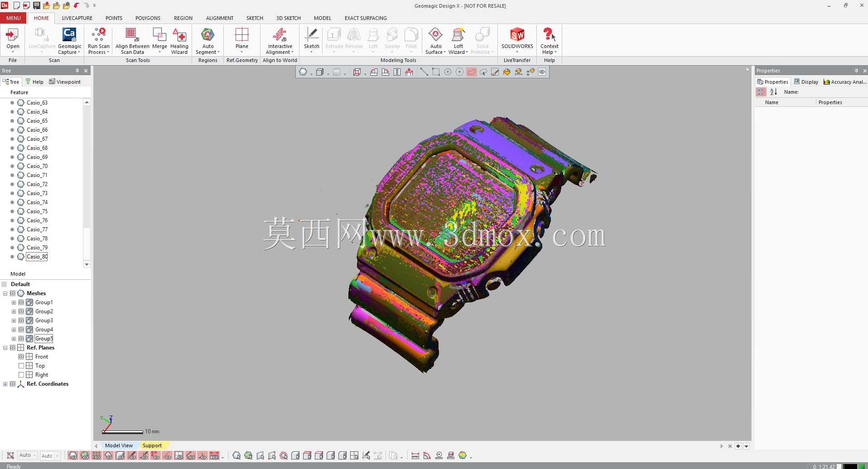Screen dimensions: 868x469
Task: Switch to the POINTS ribbon tab
Action: [114, 18]
